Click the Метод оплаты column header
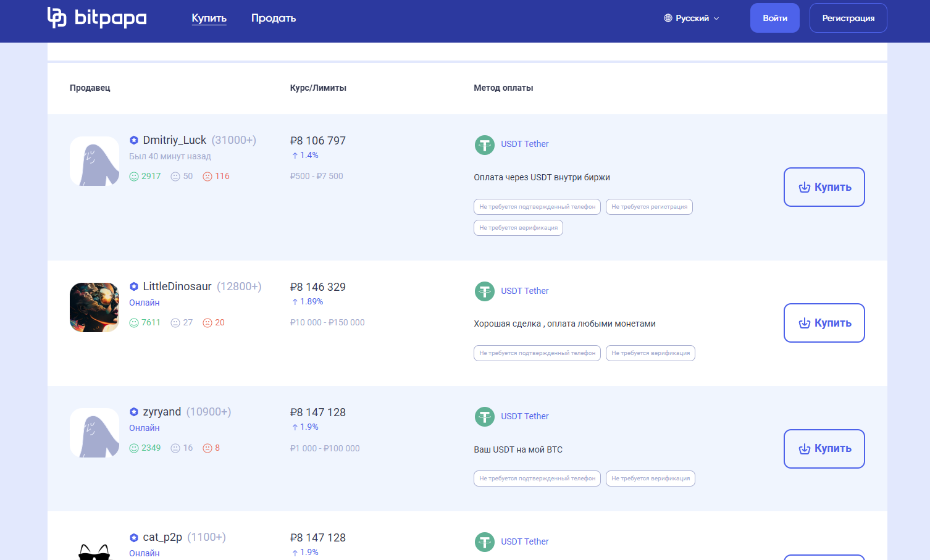The height and width of the screenshot is (560, 930). coord(503,88)
